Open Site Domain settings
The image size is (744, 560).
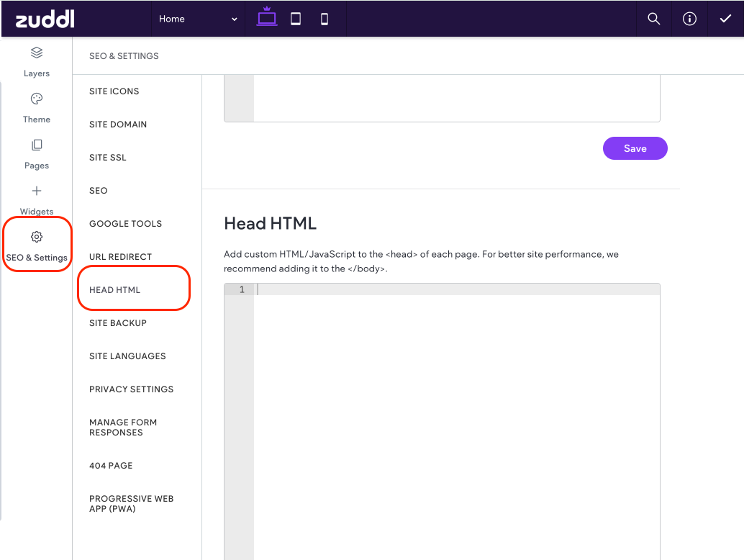[x=118, y=125]
